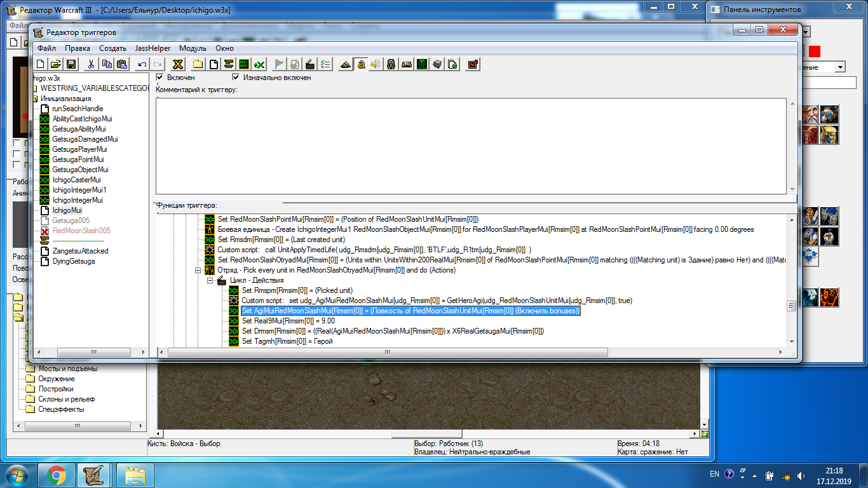Select the DyingGetsuga trigger
The height and width of the screenshot is (488, 868).
click(x=74, y=261)
